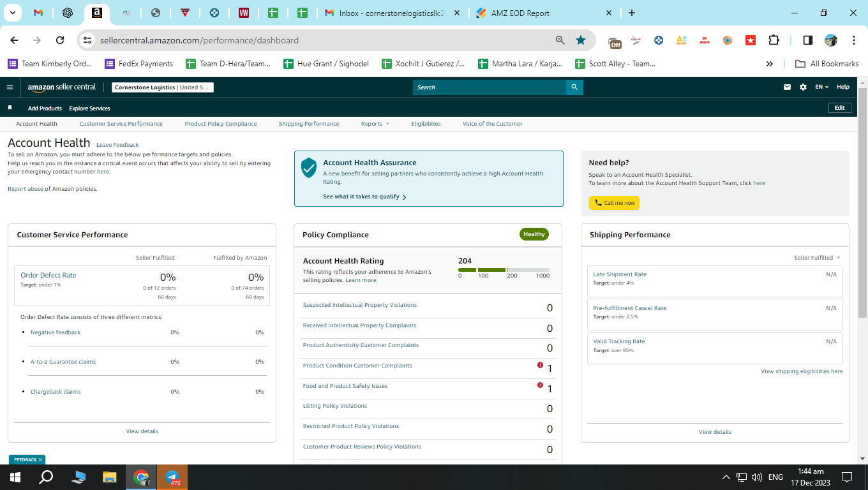
Task: Open the Chrome extensions puzzle icon
Action: point(774,40)
